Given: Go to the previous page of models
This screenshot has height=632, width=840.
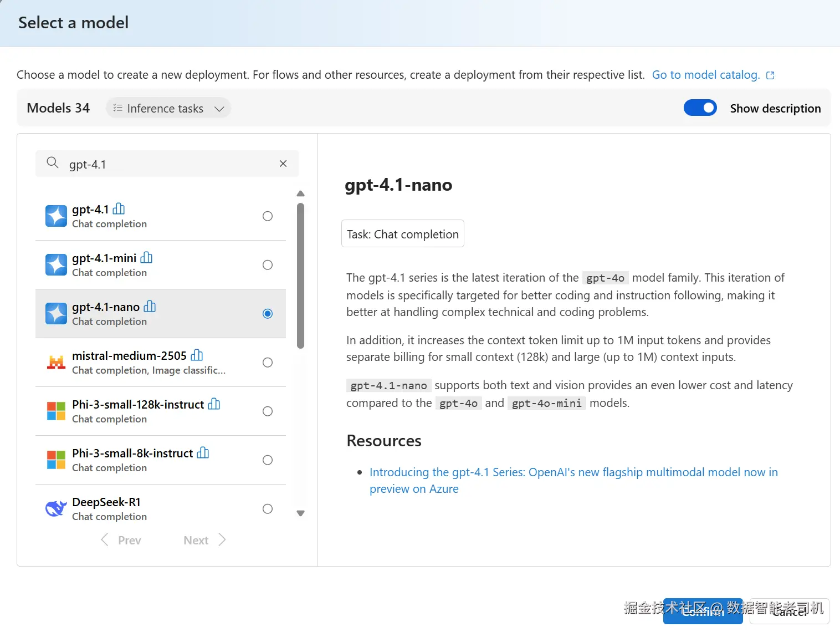Looking at the screenshot, I should pyautogui.click(x=121, y=540).
